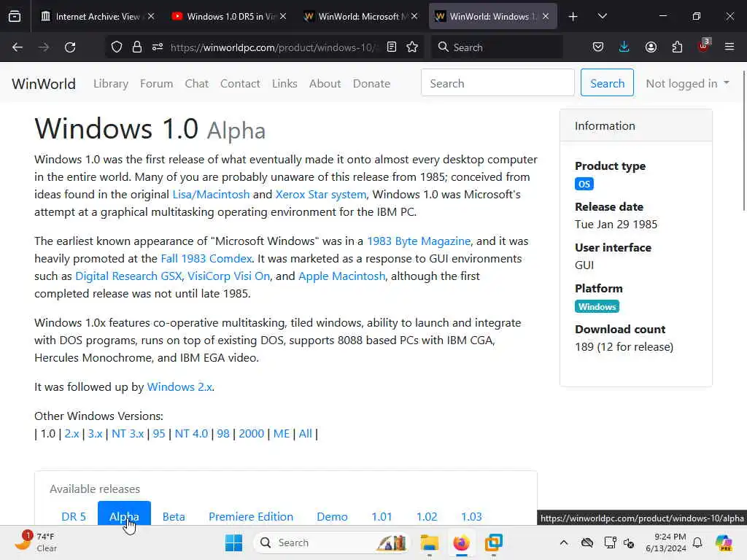The width and height of the screenshot is (747, 560).
Task: Select the Demo release tab
Action: pyautogui.click(x=332, y=516)
